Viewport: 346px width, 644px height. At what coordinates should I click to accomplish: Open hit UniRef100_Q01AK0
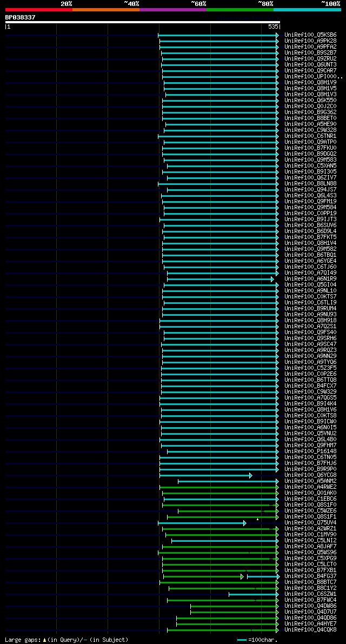pyautogui.click(x=310, y=493)
